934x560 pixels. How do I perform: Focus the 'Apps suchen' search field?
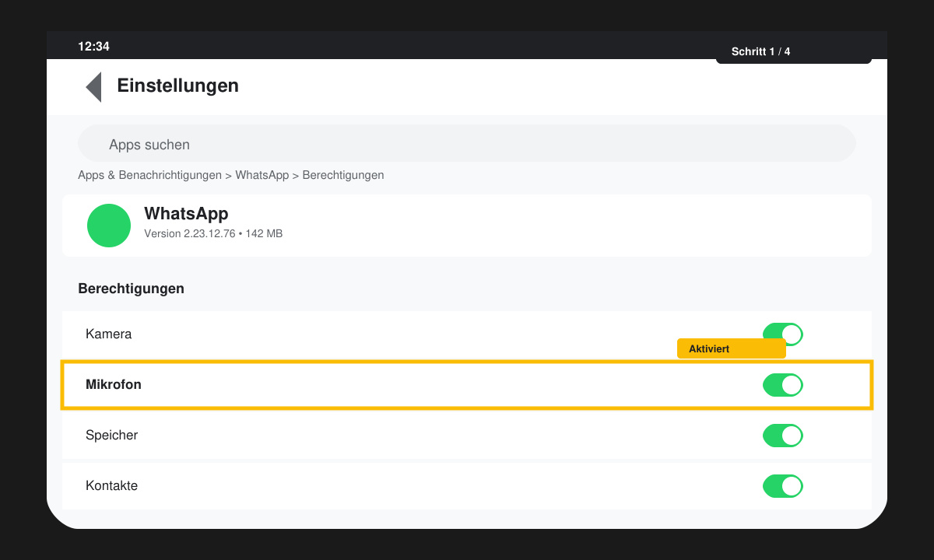tap(467, 143)
